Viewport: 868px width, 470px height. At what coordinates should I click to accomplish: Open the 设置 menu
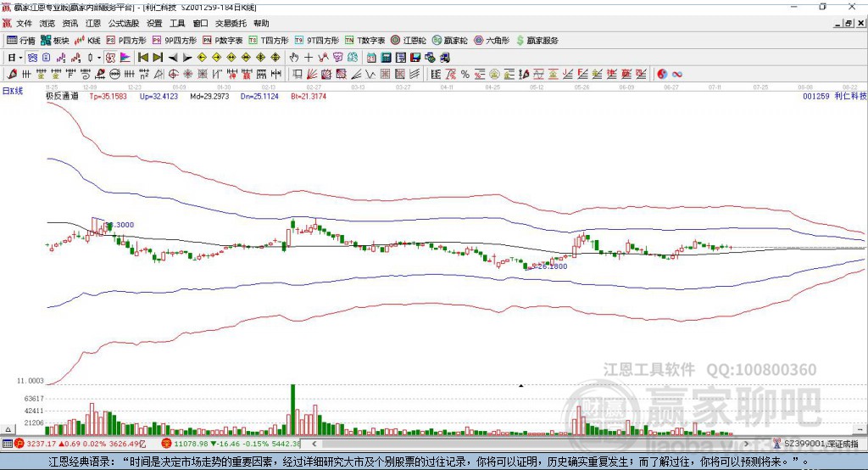pos(154,23)
